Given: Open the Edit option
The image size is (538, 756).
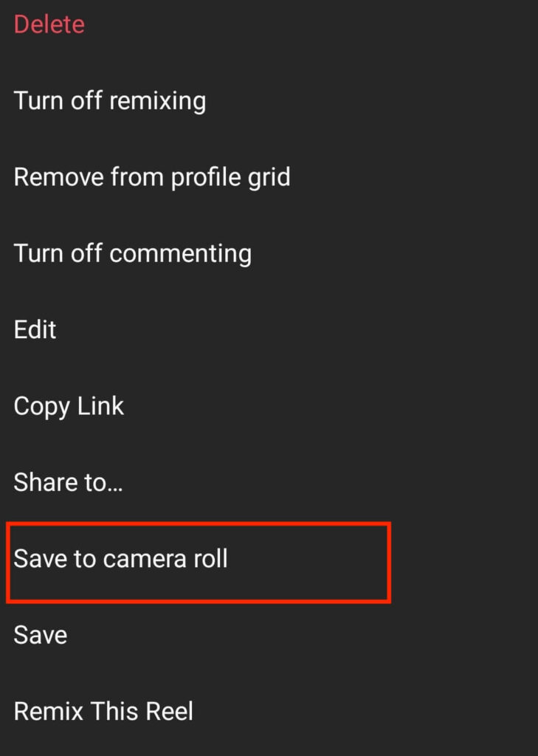Looking at the screenshot, I should 35,329.
